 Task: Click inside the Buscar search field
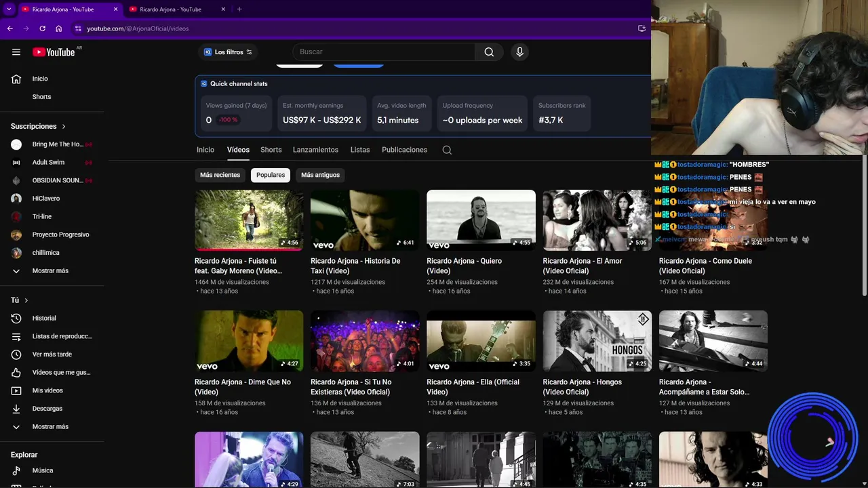(x=384, y=52)
